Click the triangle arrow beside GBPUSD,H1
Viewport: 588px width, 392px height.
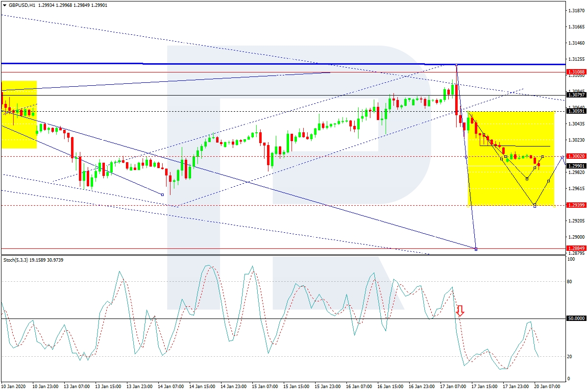4,5
